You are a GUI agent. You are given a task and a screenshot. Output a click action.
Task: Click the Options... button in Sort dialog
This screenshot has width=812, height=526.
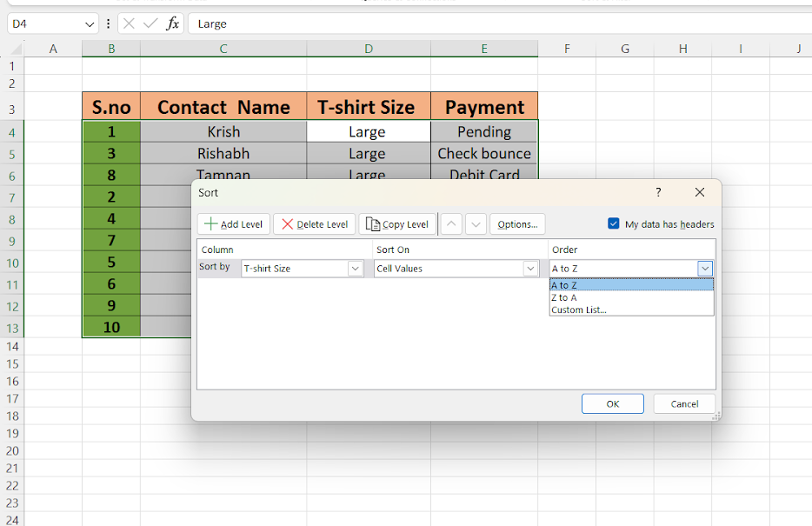pyautogui.click(x=517, y=223)
